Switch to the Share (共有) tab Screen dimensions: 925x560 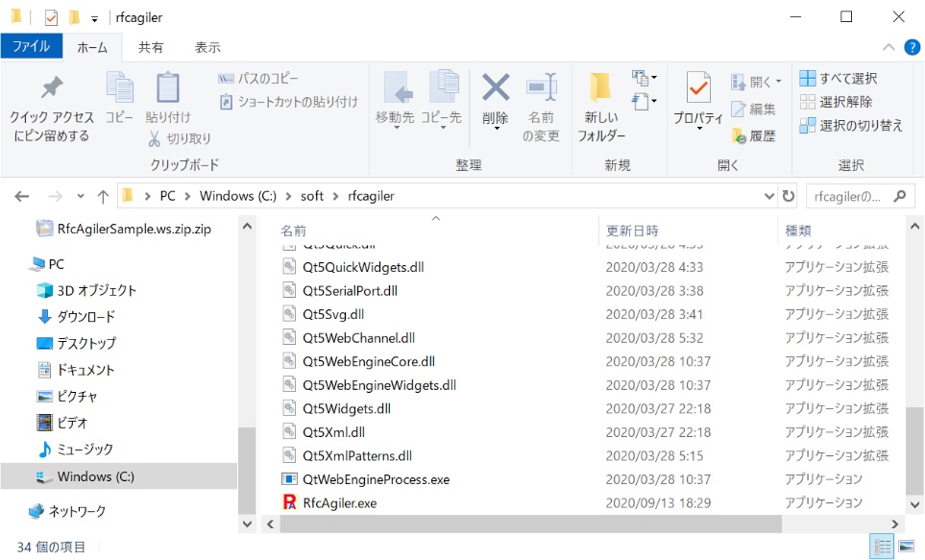[x=151, y=47]
